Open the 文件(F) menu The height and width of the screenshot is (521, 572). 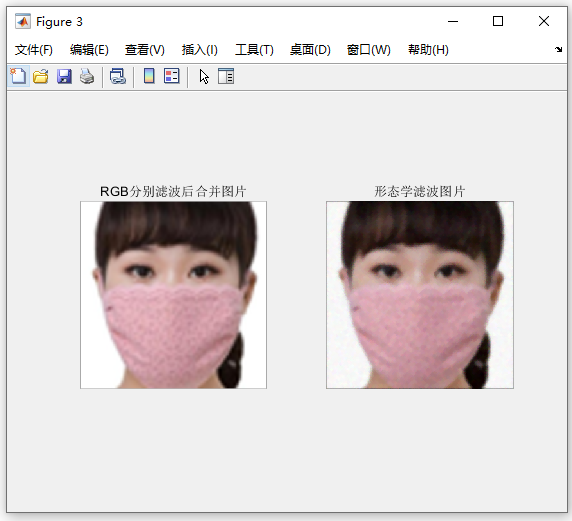[x=34, y=50]
